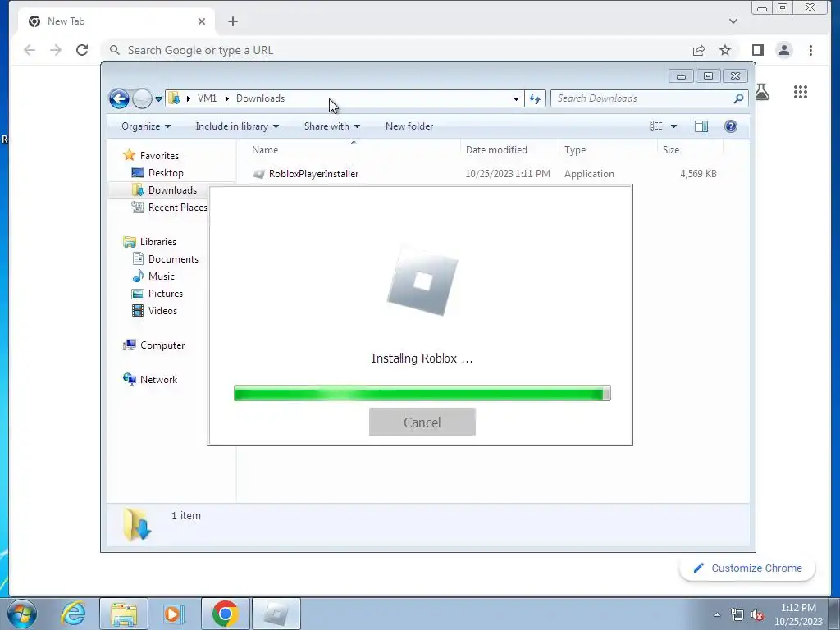Close the Chrome New Tab tab

pyautogui.click(x=202, y=21)
